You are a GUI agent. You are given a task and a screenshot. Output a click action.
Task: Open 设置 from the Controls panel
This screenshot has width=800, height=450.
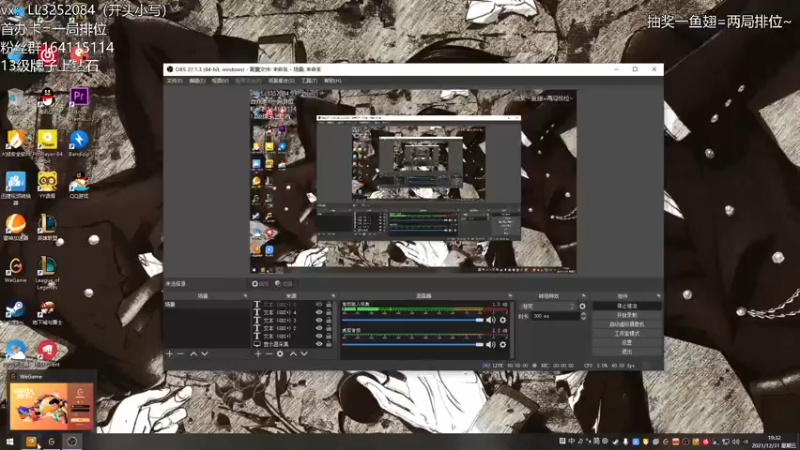coord(627,343)
